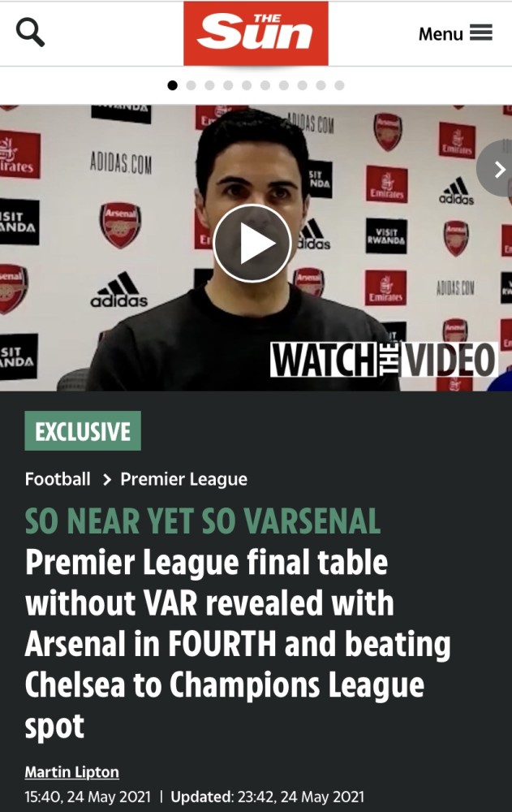Select the second carousel dot
The width and height of the screenshot is (512, 812).
click(x=191, y=85)
